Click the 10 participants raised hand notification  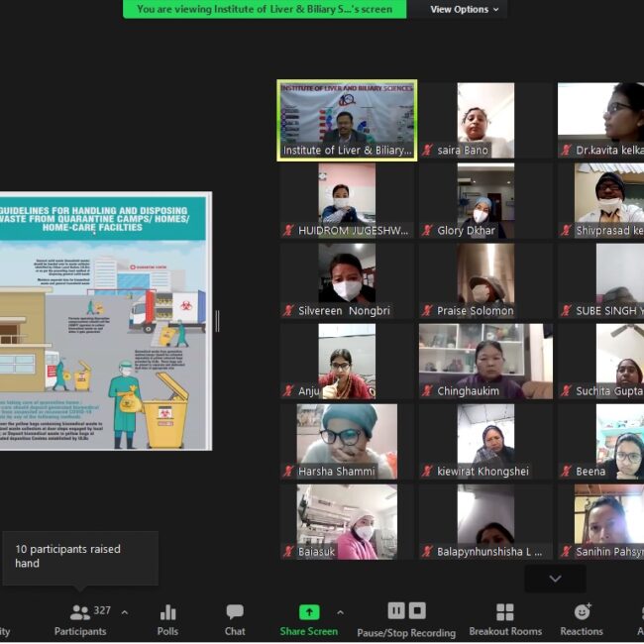pyautogui.click(x=79, y=557)
